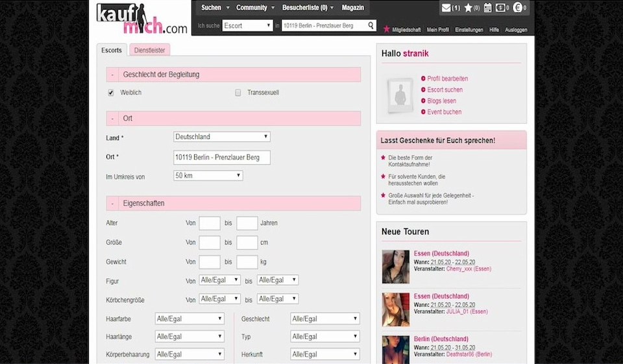The width and height of the screenshot is (623, 364).
Task: Click the favorites star icon in header
Action: (x=468, y=8)
